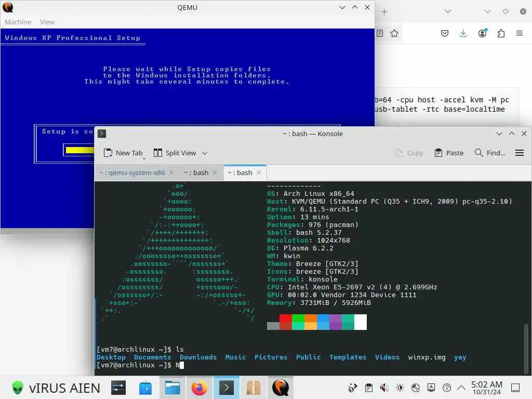Screen dimensions: 532x399
Task: Click the Konsole vertical scrollbar
Action: (526, 349)
